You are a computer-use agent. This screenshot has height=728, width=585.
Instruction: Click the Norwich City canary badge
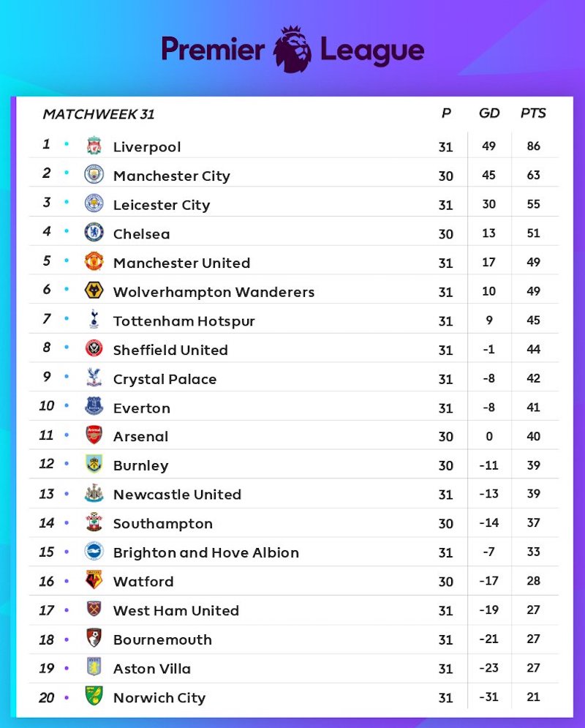[x=94, y=697]
